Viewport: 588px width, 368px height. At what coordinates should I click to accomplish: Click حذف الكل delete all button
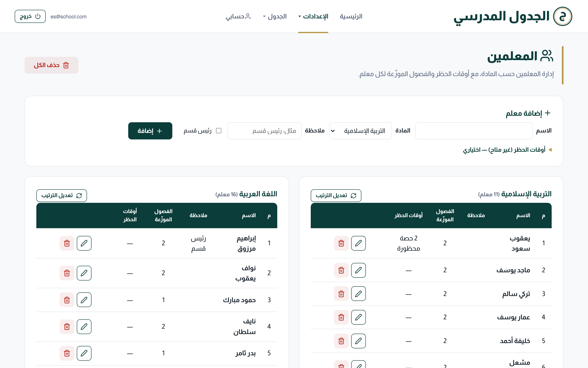pyautogui.click(x=51, y=65)
